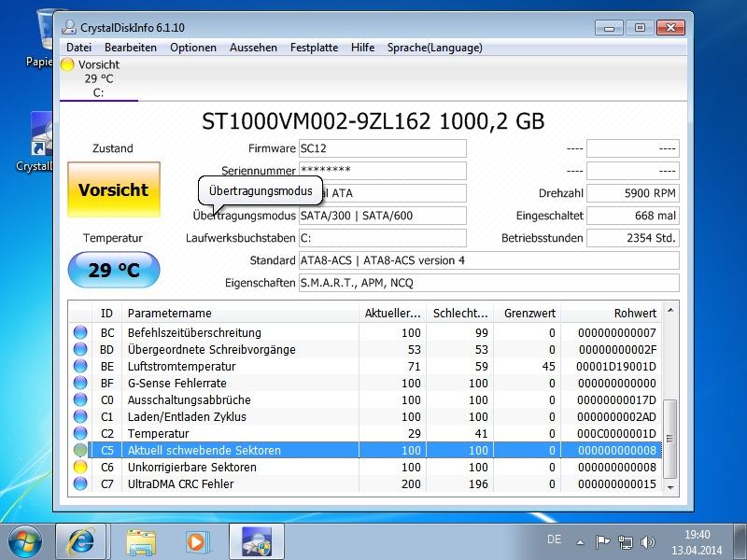Screen dimensions: 747x560
Task: Click the Rohwert column header
Action: tap(612, 313)
